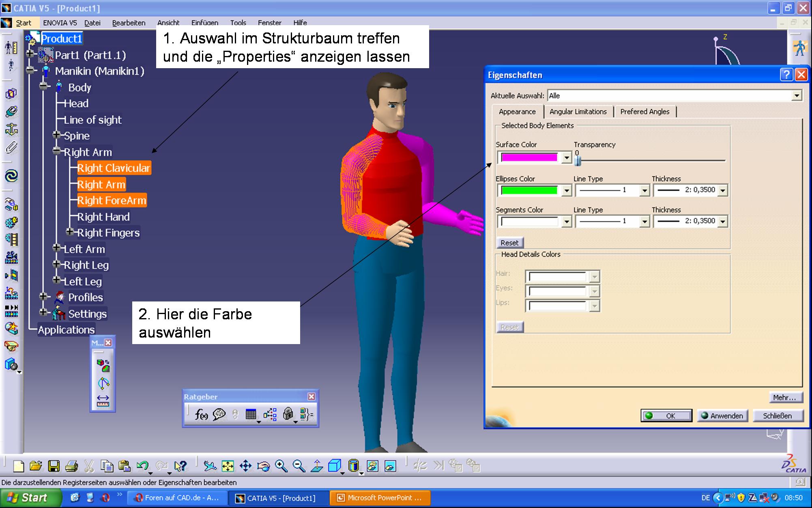Click the Isometric View cube icon
Screen dimensions: 812x508
(334, 466)
